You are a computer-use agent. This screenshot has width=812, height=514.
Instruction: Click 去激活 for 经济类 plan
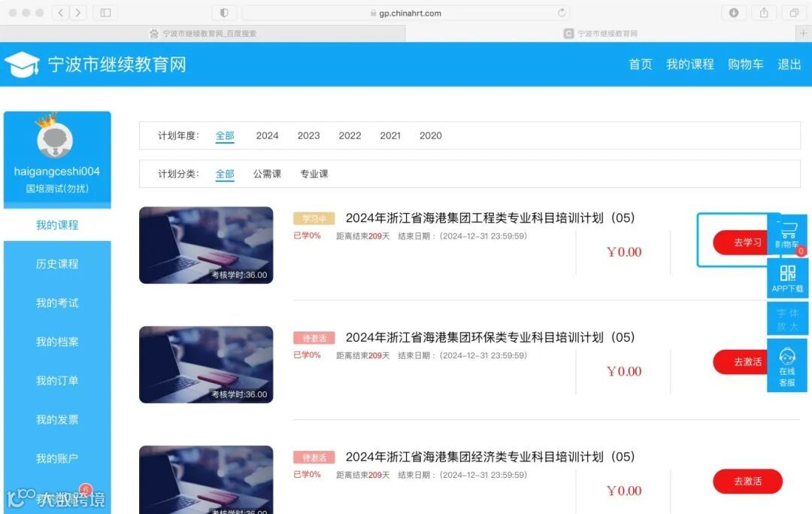coord(747,482)
